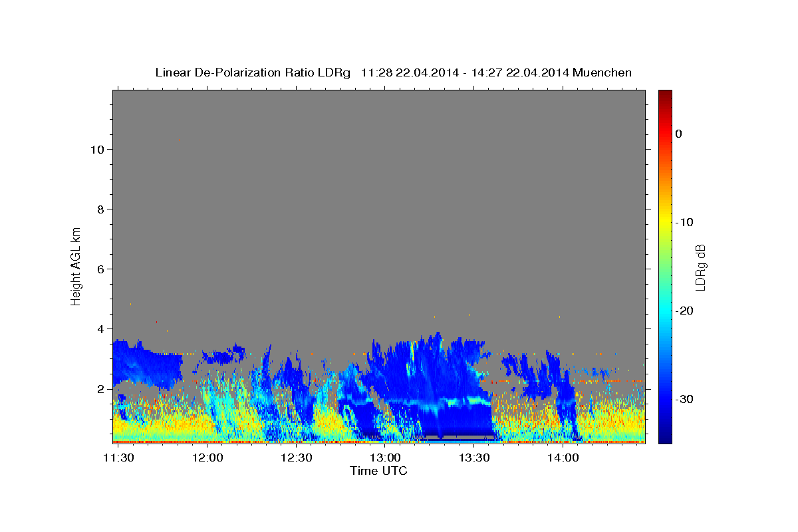
Task: Click the 'Muenchen' station name in title
Action: tap(602, 72)
